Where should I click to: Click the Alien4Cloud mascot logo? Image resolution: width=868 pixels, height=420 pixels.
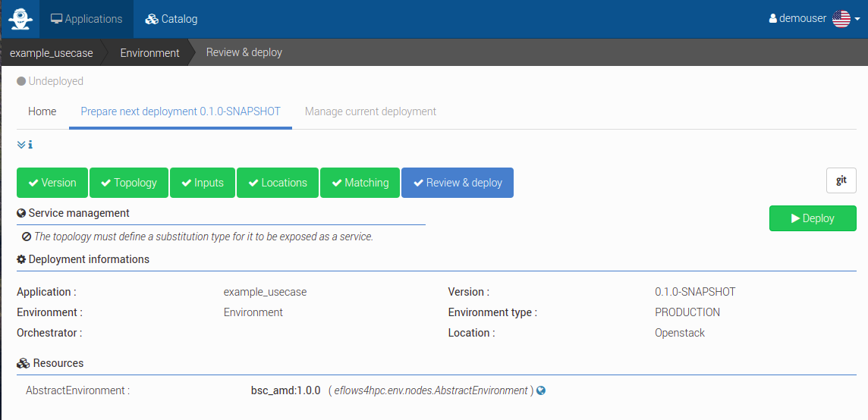[x=20, y=19]
